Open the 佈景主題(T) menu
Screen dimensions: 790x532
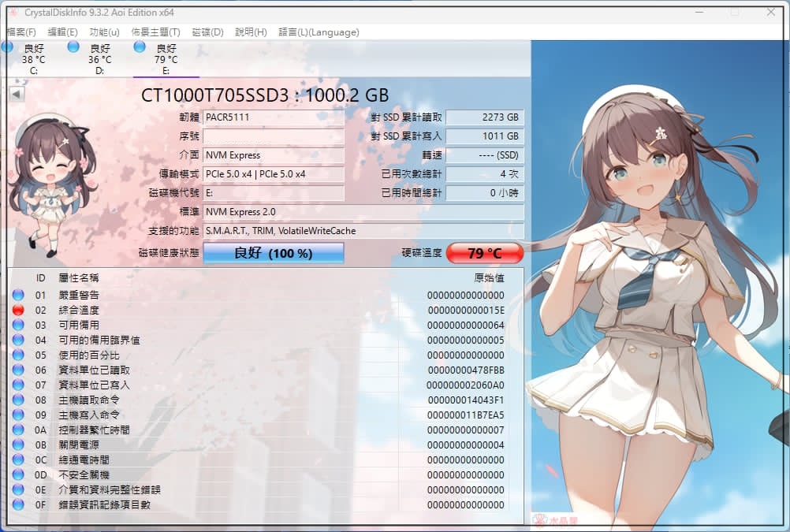click(155, 32)
